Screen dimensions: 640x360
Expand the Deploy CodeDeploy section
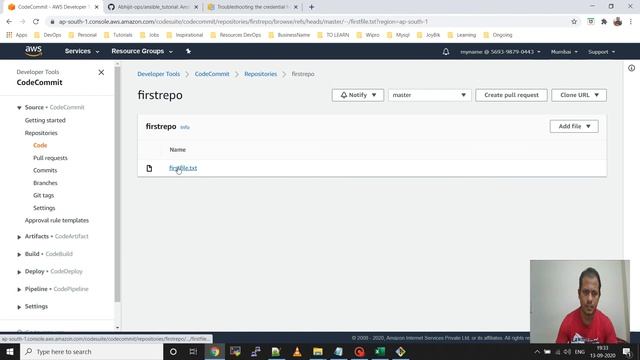pyautogui.click(x=19, y=272)
